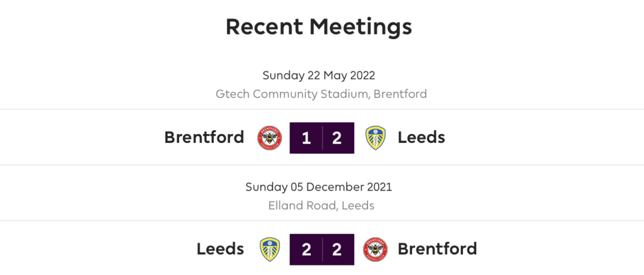Click the Leeds crest in the 1-2 match

(x=375, y=138)
